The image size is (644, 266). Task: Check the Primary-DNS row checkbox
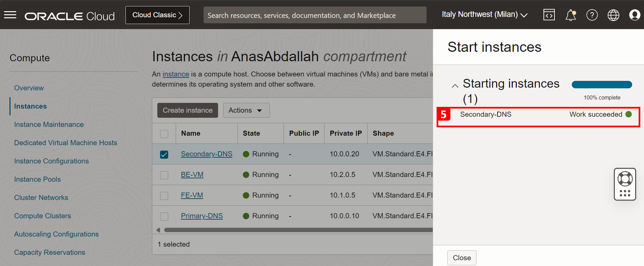164,216
